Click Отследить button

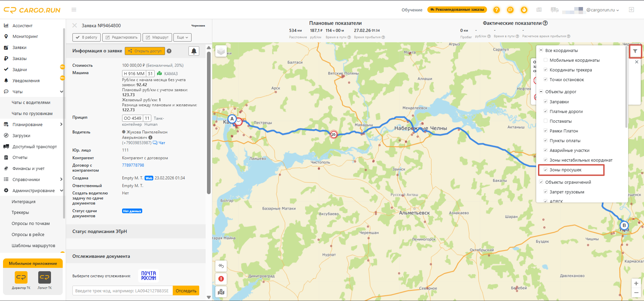coord(186,291)
